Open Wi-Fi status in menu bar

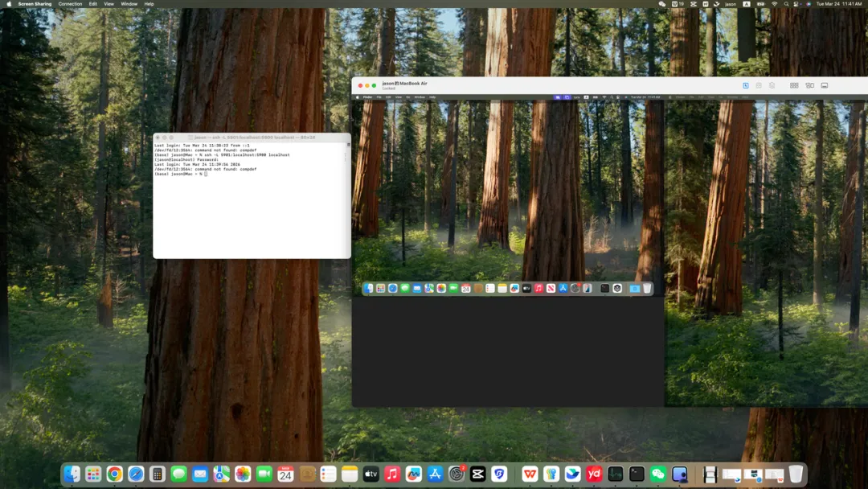(774, 4)
